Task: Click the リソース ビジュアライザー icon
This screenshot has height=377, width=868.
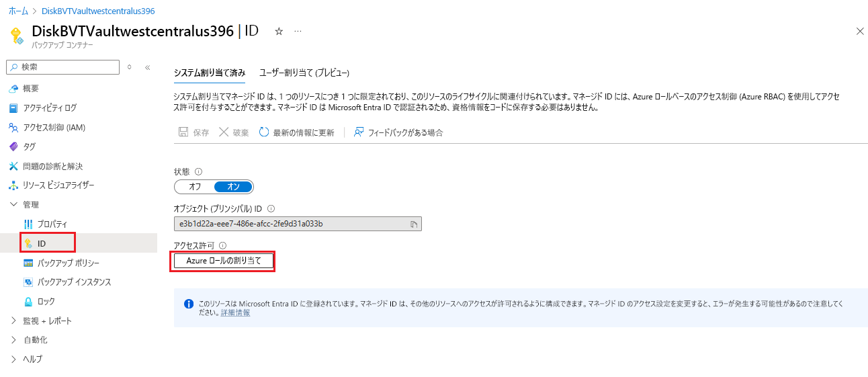Action: [x=13, y=185]
